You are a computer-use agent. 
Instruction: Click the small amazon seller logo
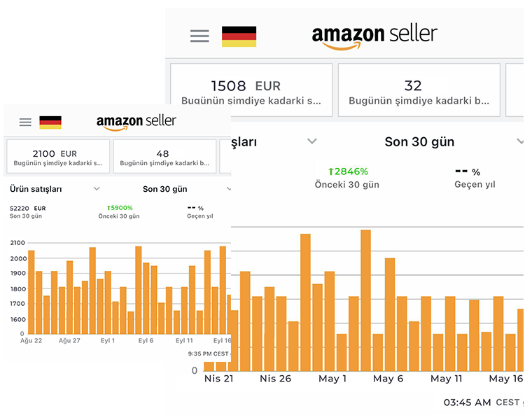click(136, 122)
